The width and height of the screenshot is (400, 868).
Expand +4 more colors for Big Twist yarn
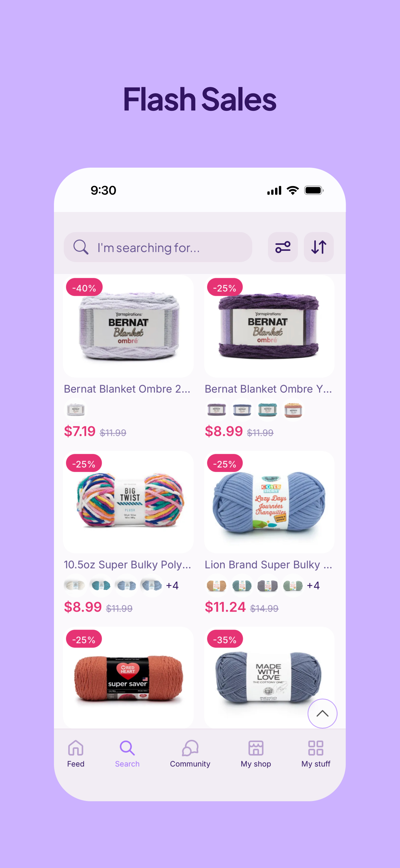(x=172, y=585)
